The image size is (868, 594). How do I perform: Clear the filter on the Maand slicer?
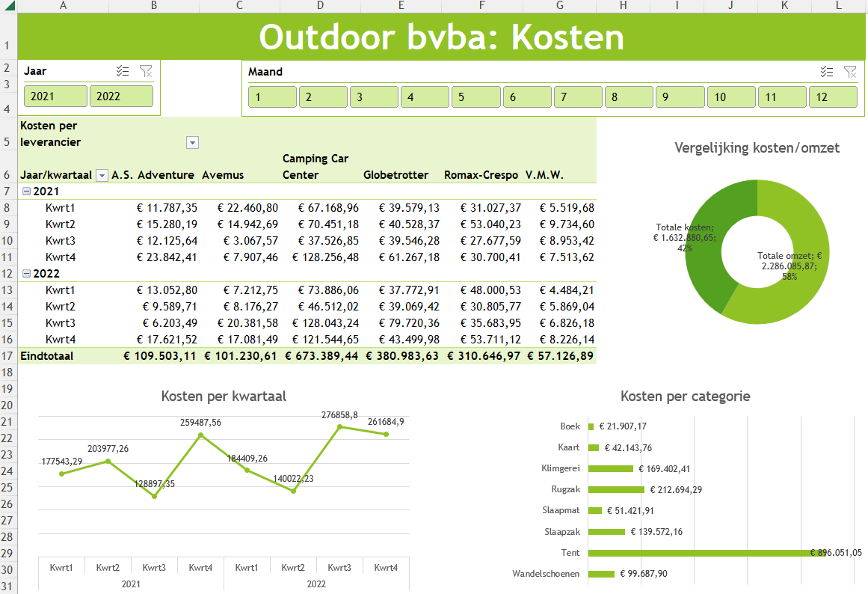850,72
